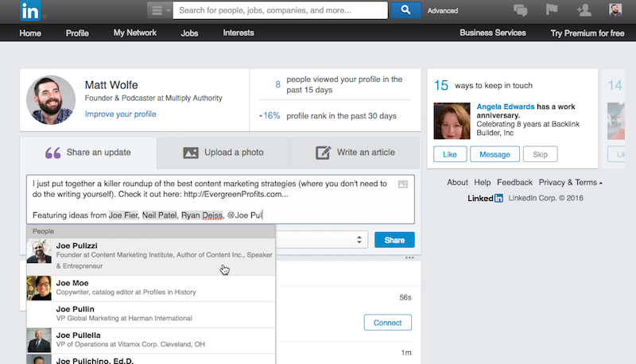
Task: Select Joe Pulizzi from the people suggestions
Action: click(151, 257)
